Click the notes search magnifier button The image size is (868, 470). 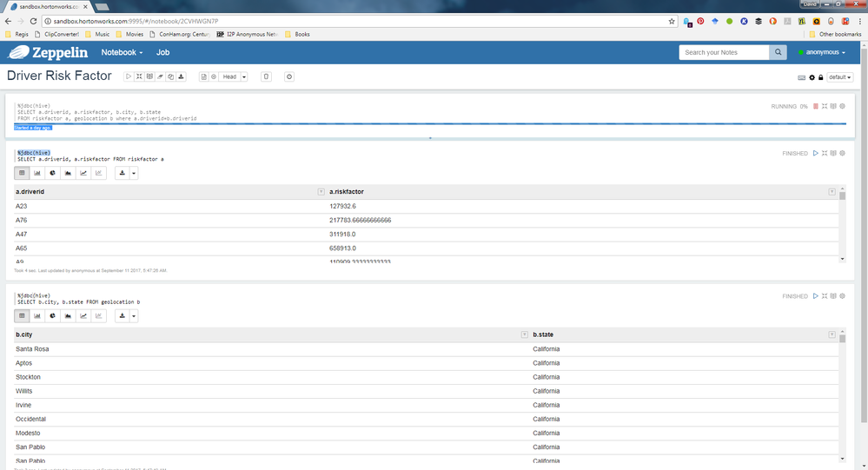[x=778, y=52]
